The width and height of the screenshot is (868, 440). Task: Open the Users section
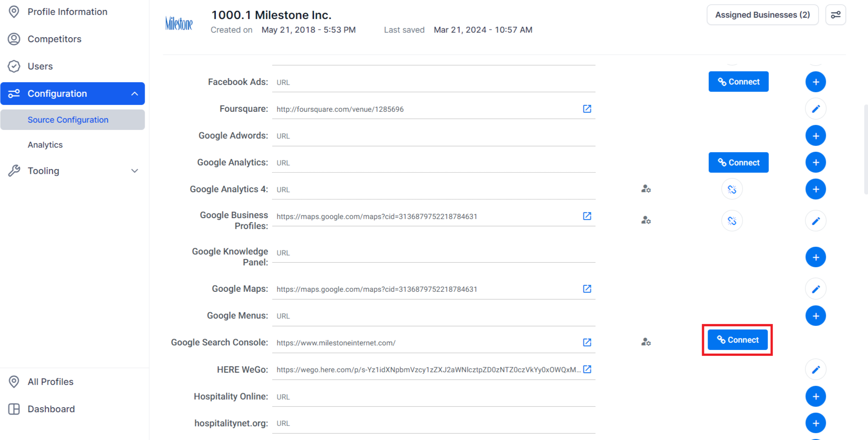click(40, 66)
